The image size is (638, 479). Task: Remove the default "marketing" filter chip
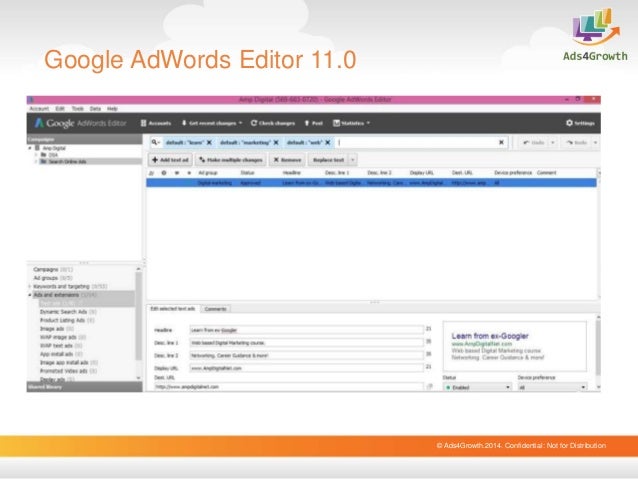[276, 142]
